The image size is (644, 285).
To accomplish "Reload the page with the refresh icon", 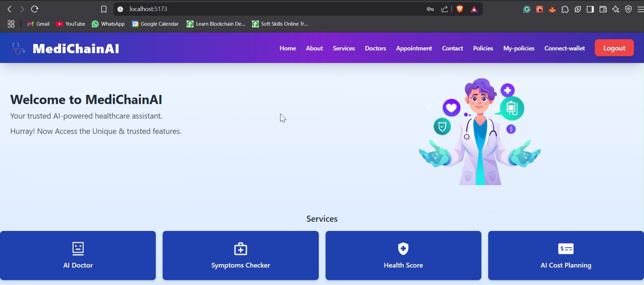I will [35, 9].
